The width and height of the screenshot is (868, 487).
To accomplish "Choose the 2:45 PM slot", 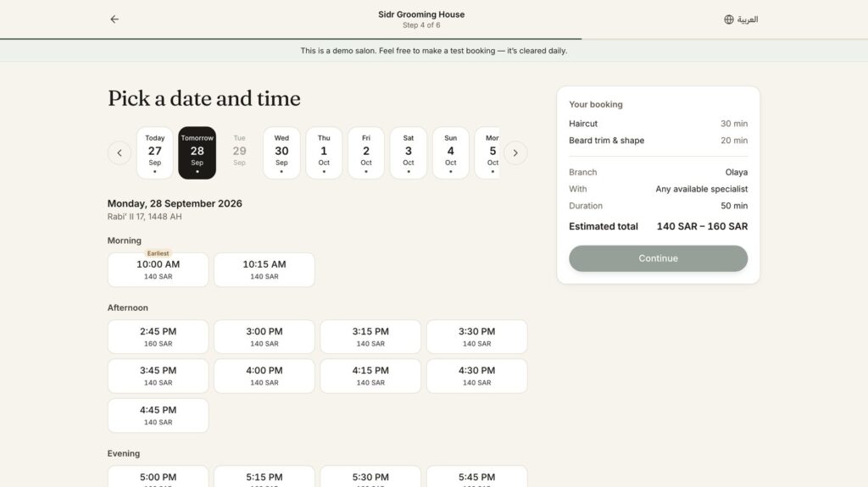I will point(159,336).
